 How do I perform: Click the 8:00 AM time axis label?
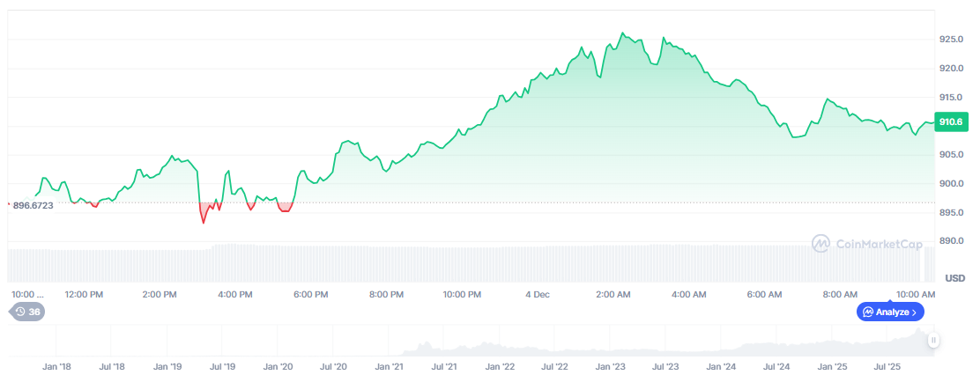(840, 294)
